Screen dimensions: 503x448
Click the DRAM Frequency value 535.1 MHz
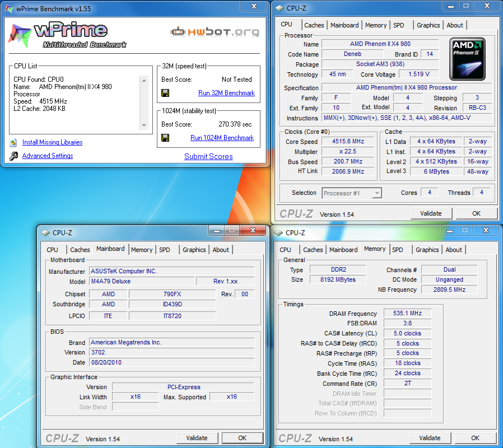(x=407, y=313)
